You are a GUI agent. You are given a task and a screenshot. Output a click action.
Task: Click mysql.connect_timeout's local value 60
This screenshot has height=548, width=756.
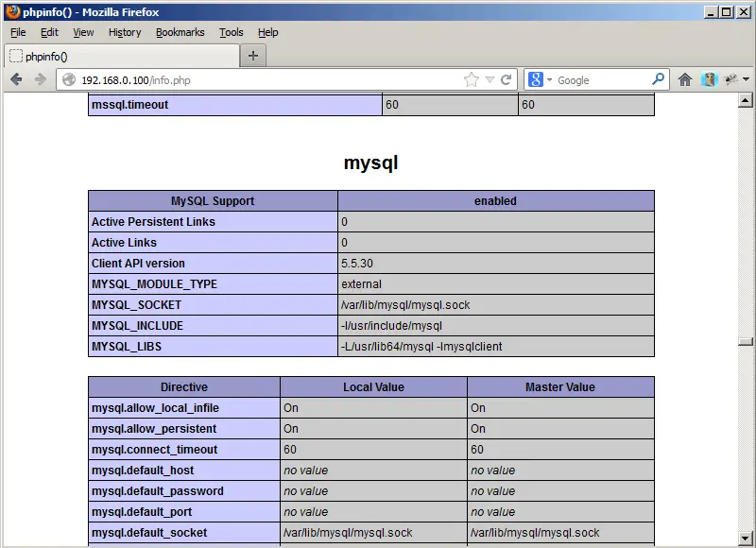pos(290,449)
